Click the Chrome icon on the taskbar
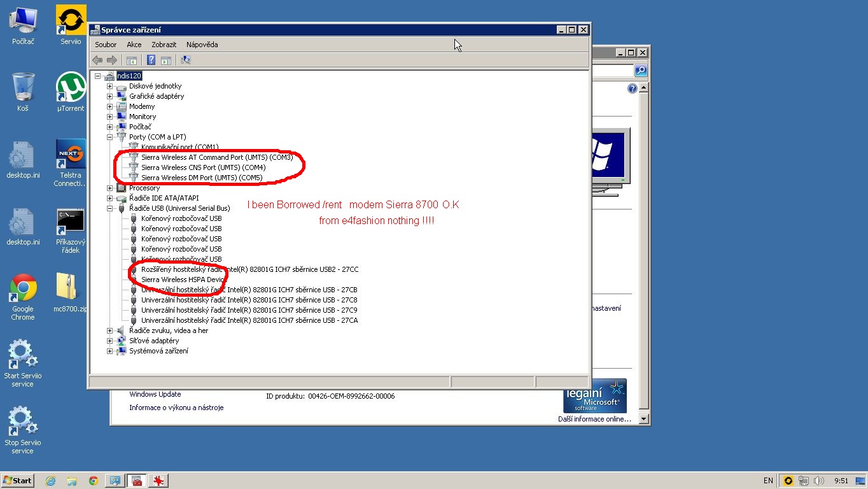This screenshot has width=868, height=489. pos(94,481)
